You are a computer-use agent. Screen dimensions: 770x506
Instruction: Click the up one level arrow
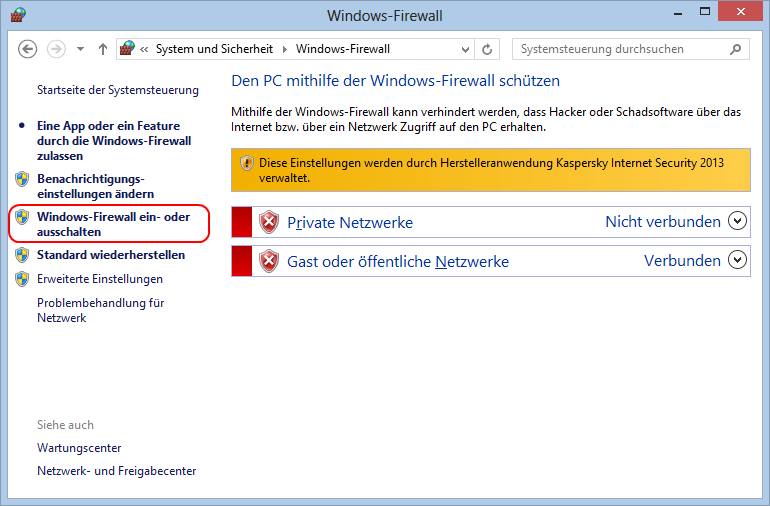pos(103,49)
